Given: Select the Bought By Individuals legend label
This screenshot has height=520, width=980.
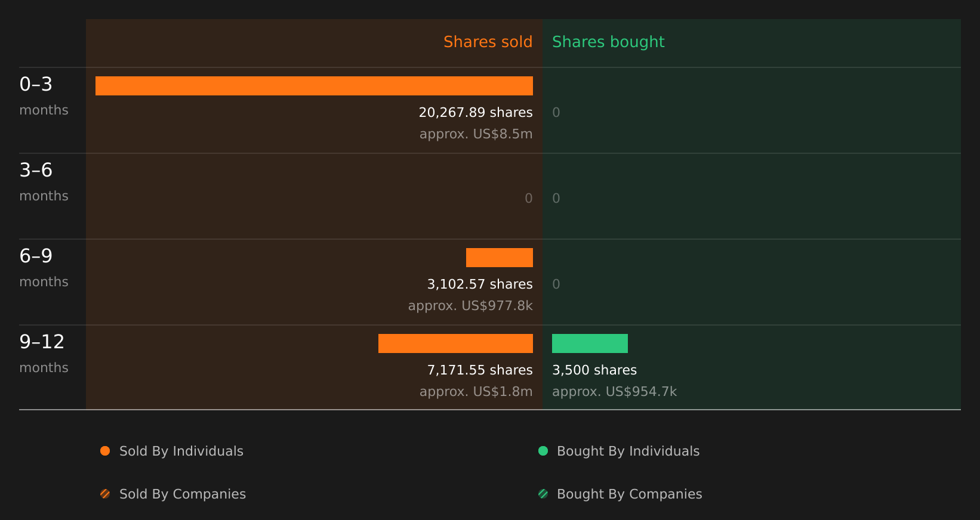Looking at the screenshot, I should point(628,451).
